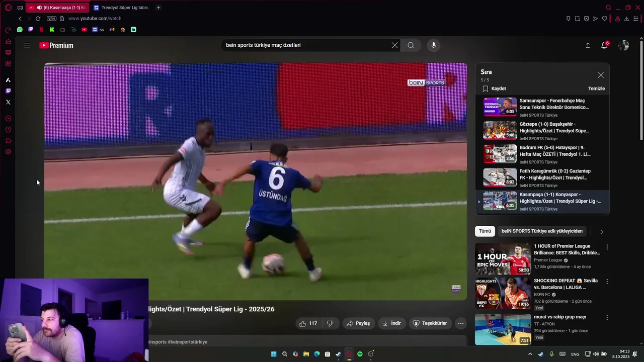
Task: Open the YouTube bookmark icon
Action: (84, 30)
